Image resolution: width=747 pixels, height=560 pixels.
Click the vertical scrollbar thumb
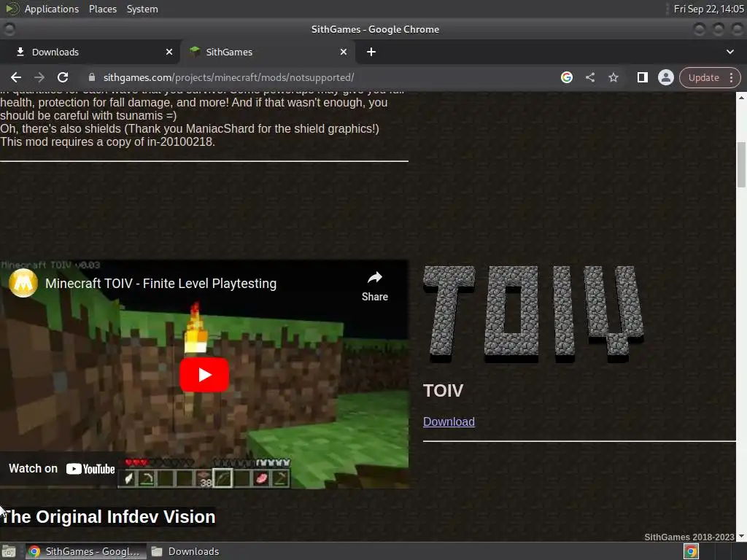click(741, 165)
